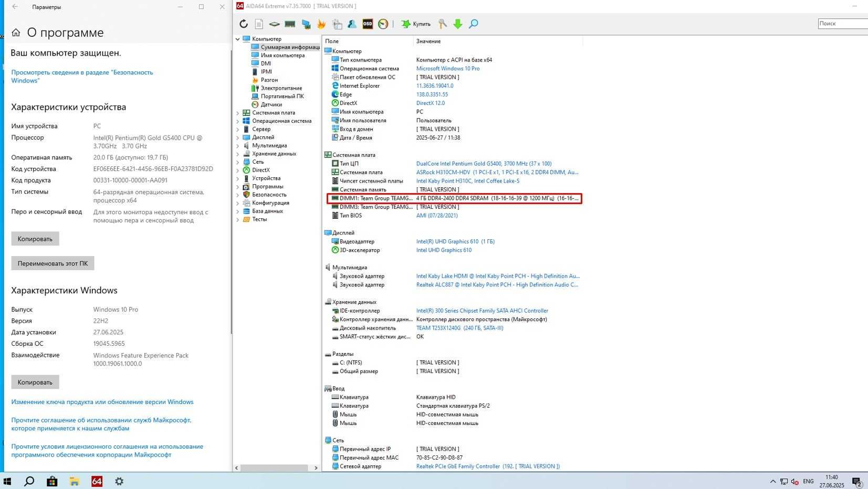This screenshot has height=489, width=868.
Task: Click the monitor diagnostics toolbar icon
Action: [306, 24]
